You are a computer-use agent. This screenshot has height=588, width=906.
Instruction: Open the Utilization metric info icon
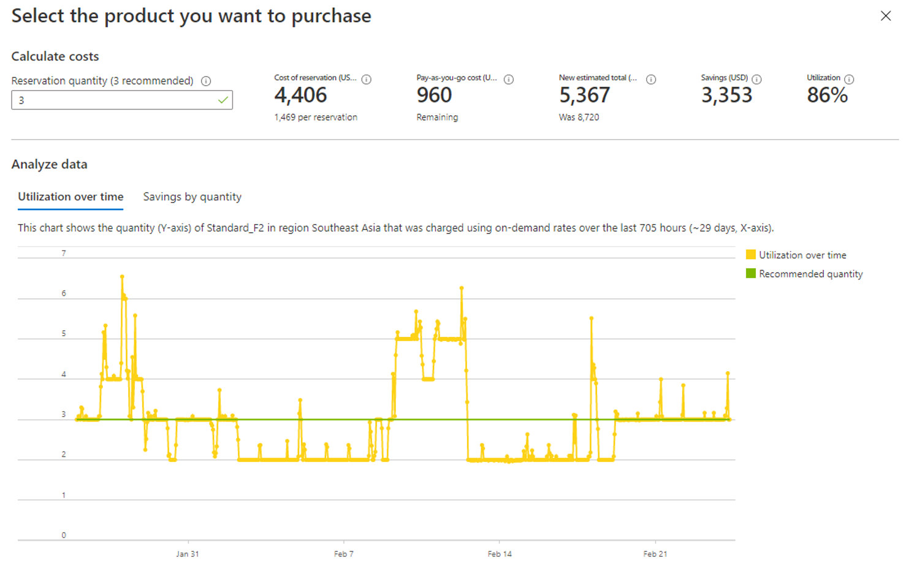click(849, 79)
